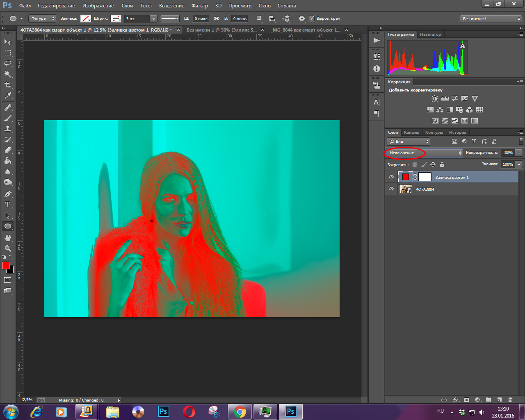Screen dimensions: 525x420
Task: Select the Hand tool
Action: tap(8, 238)
